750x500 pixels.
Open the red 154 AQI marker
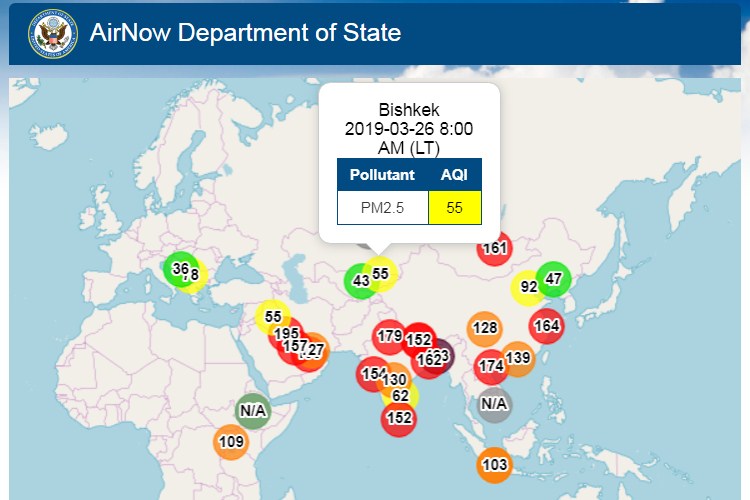click(x=371, y=373)
